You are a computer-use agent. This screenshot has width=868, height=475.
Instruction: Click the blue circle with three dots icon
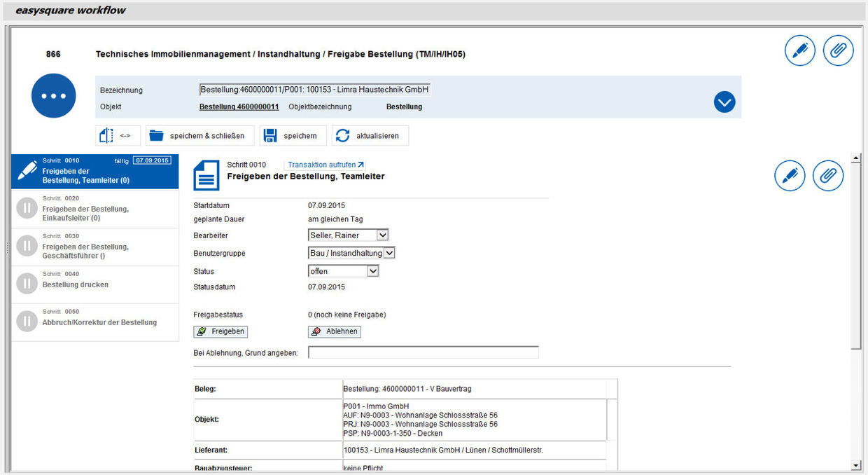pyautogui.click(x=53, y=95)
